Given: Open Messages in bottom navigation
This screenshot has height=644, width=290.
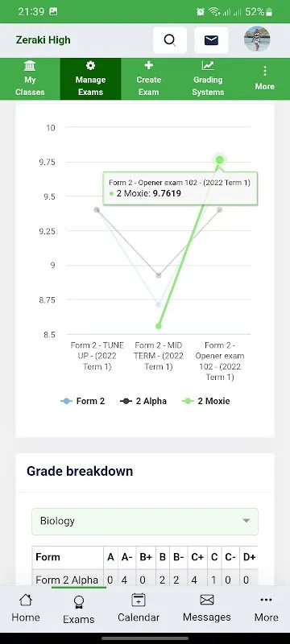Looking at the screenshot, I should 206,609.
